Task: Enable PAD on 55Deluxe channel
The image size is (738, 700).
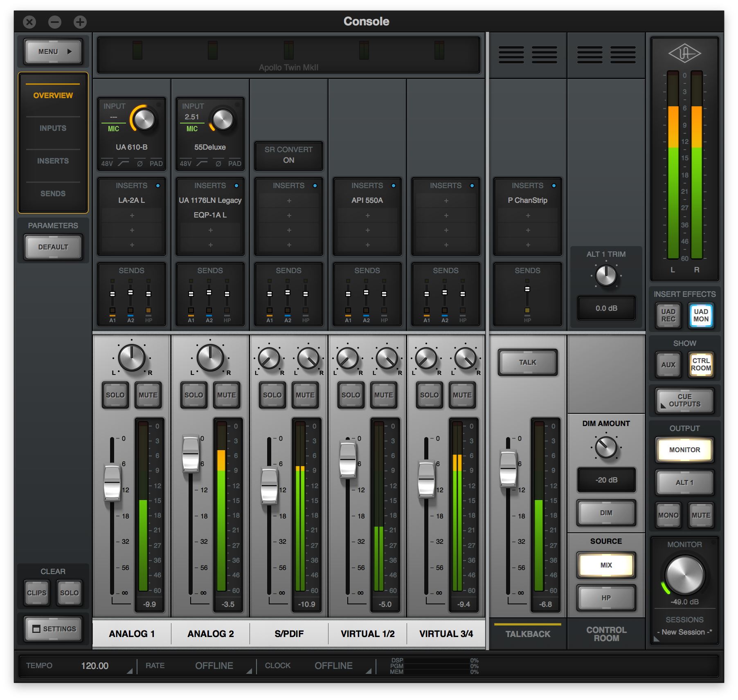Action: click(234, 163)
